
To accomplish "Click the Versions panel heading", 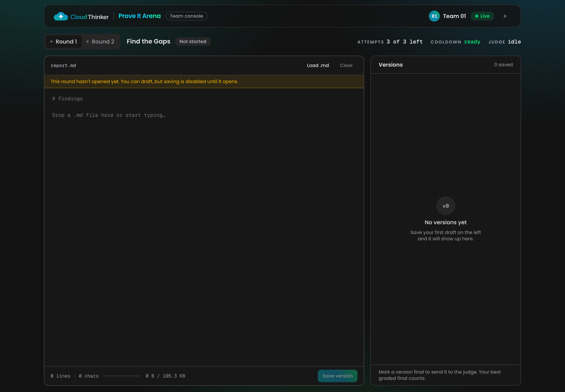I will [x=391, y=65].
